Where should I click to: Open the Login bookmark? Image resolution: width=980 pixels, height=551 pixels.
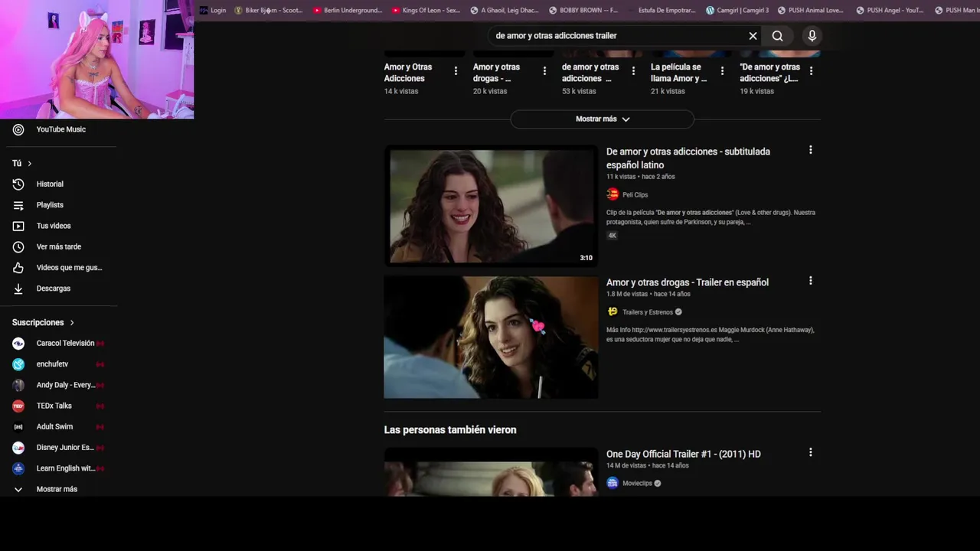tap(213, 10)
